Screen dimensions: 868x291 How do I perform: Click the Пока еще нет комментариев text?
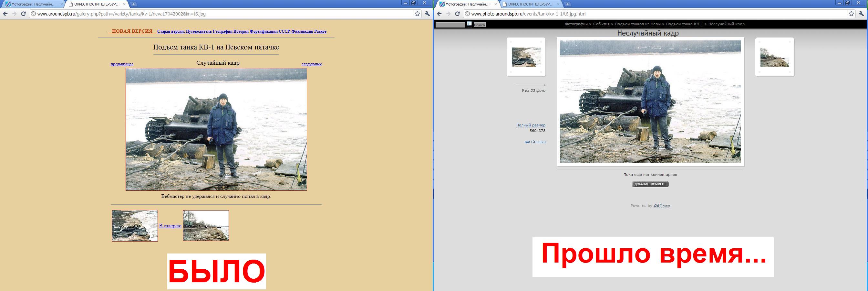tap(650, 175)
